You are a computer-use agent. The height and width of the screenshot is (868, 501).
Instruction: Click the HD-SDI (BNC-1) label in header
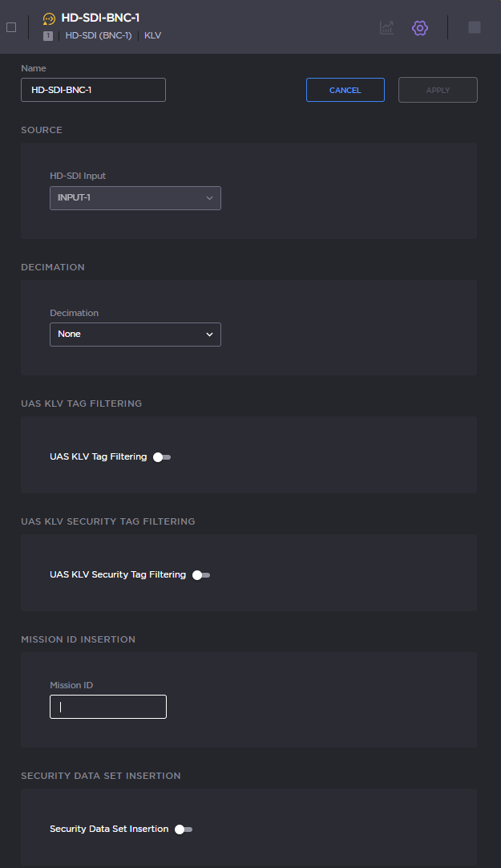pyautogui.click(x=99, y=36)
